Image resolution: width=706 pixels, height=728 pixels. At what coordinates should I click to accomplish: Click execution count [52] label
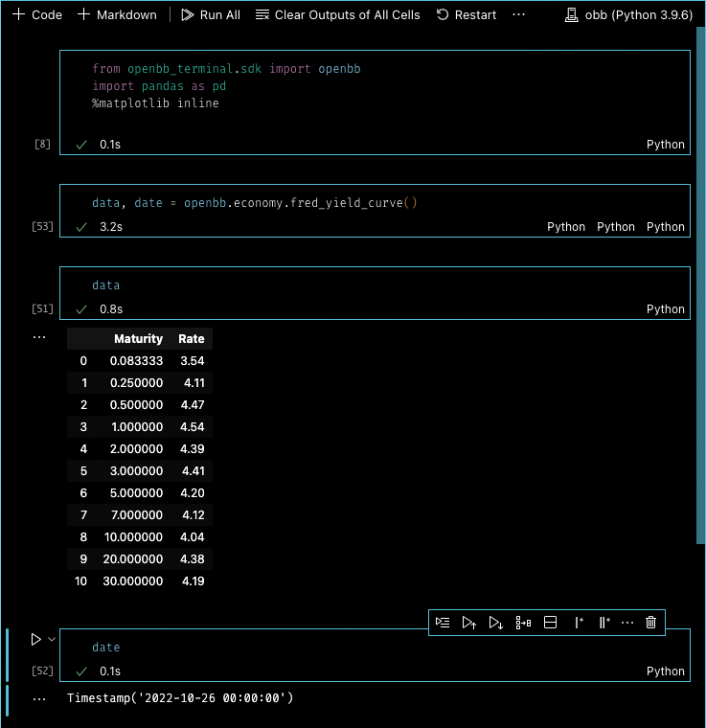click(x=42, y=671)
